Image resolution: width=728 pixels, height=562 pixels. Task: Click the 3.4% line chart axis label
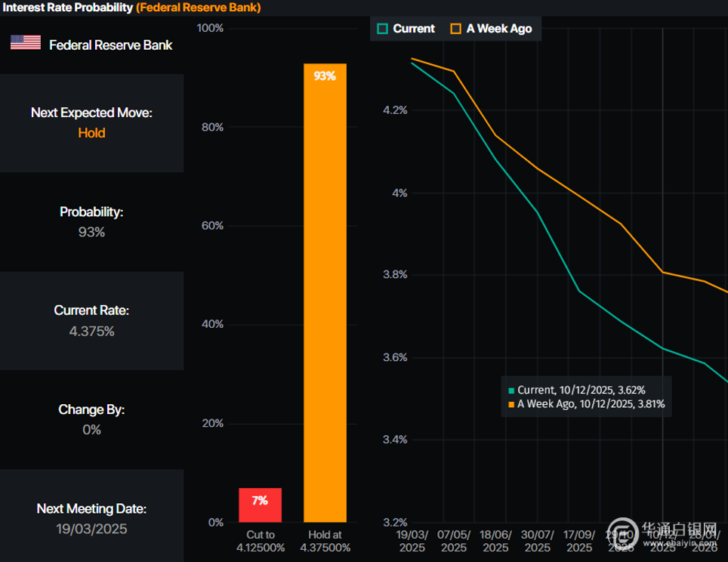tap(395, 440)
